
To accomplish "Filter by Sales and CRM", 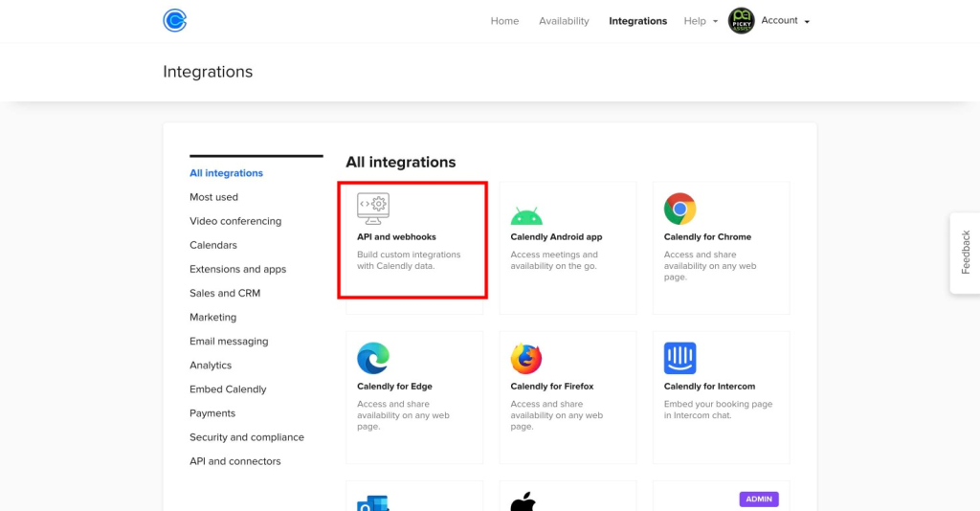I will coord(225,294).
